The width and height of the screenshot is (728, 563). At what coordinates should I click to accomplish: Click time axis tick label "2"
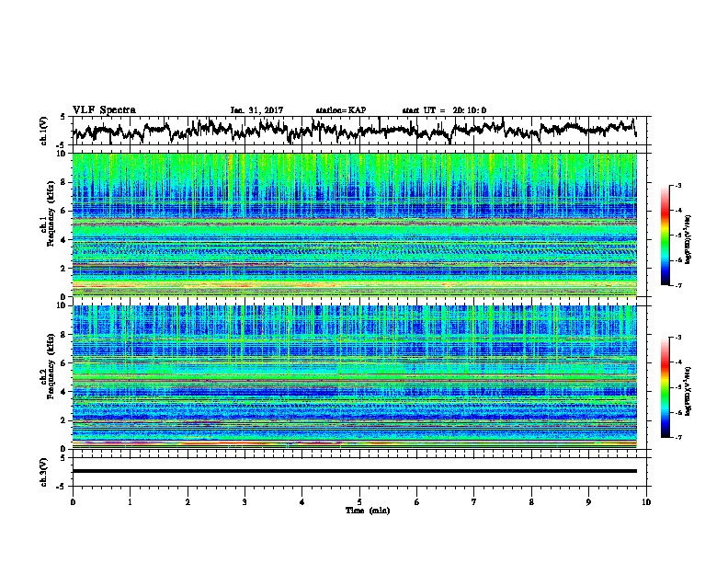click(x=188, y=502)
